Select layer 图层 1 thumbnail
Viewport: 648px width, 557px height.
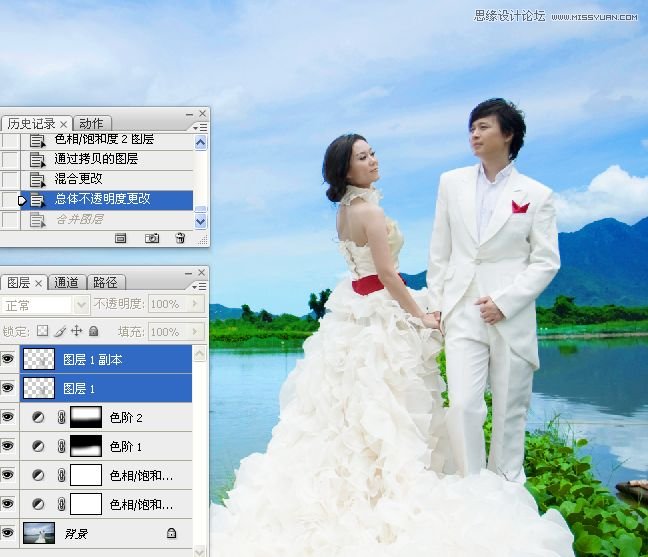pyautogui.click(x=39, y=388)
